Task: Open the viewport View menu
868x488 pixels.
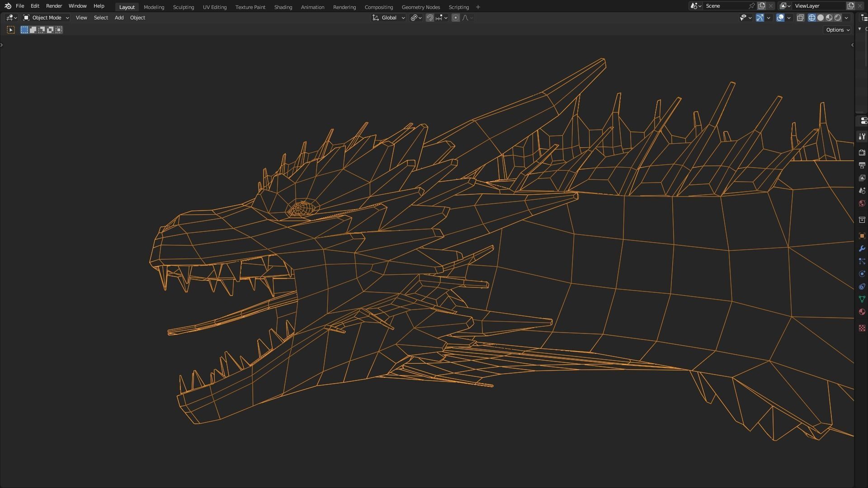Action: [x=81, y=18]
